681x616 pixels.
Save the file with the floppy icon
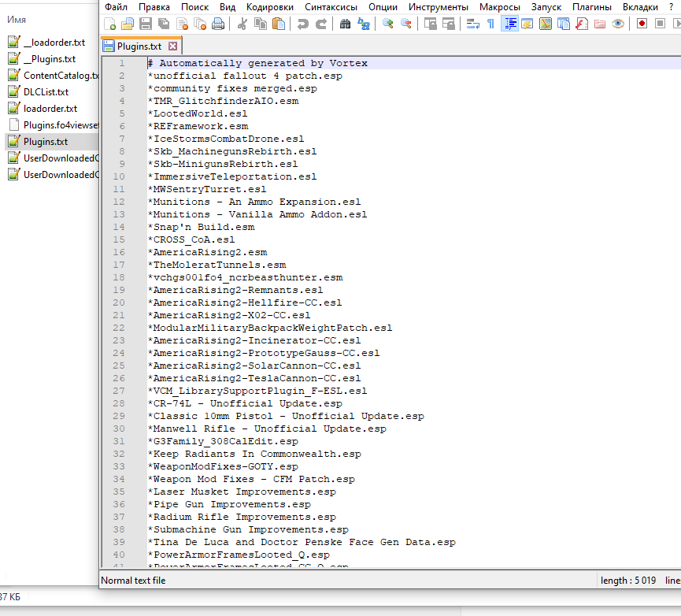(x=146, y=24)
